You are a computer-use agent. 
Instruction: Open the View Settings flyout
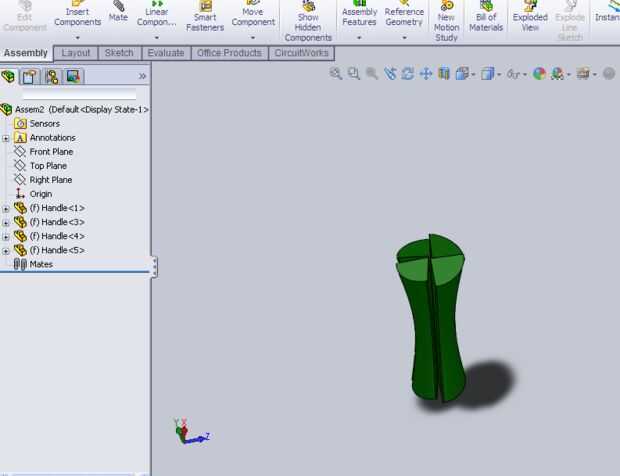586,74
